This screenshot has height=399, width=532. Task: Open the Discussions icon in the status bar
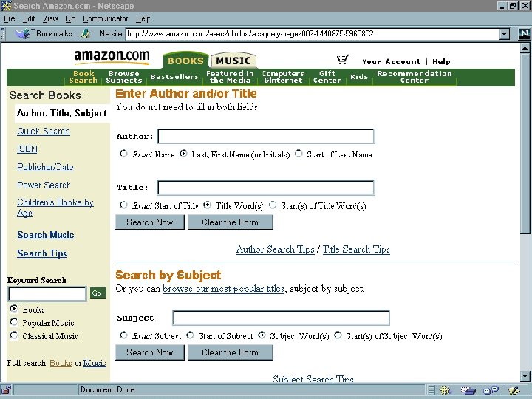click(x=491, y=391)
